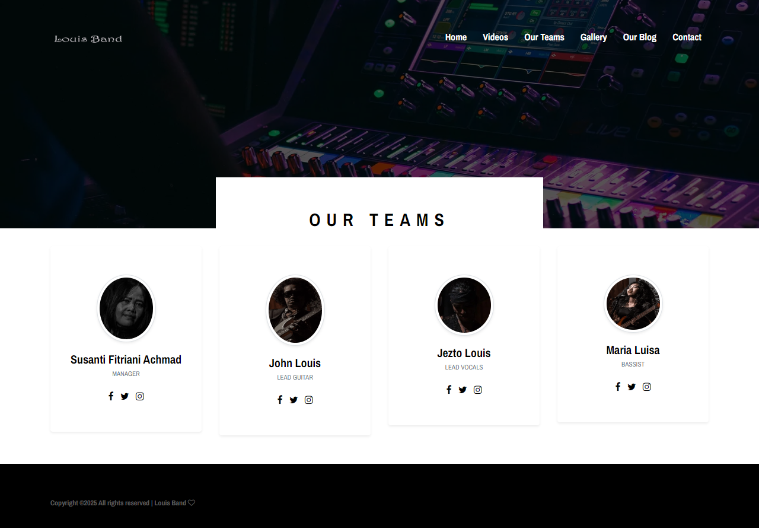Click Maria Luisa's Twitter icon
The width and height of the screenshot is (759, 532).
pyautogui.click(x=632, y=387)
